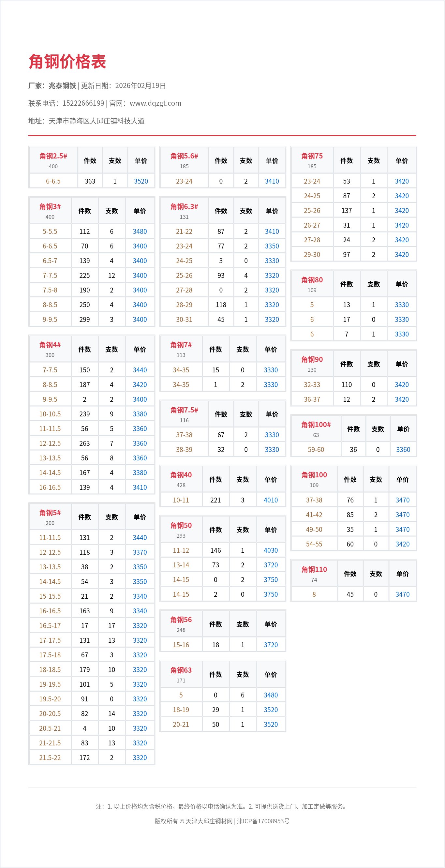Click price 3720 in 角钢56 row 15-16
Image resolution: width=445 pixels, height=868 pixels.
[x=271, y=645]
